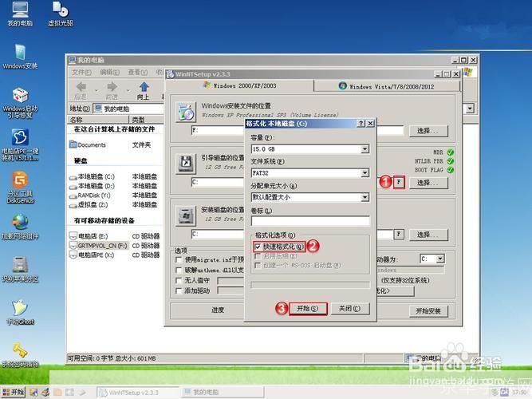This screenshot has height=399, width=532.
Task: Click the 卷标 text field
Action: [310, 221]
